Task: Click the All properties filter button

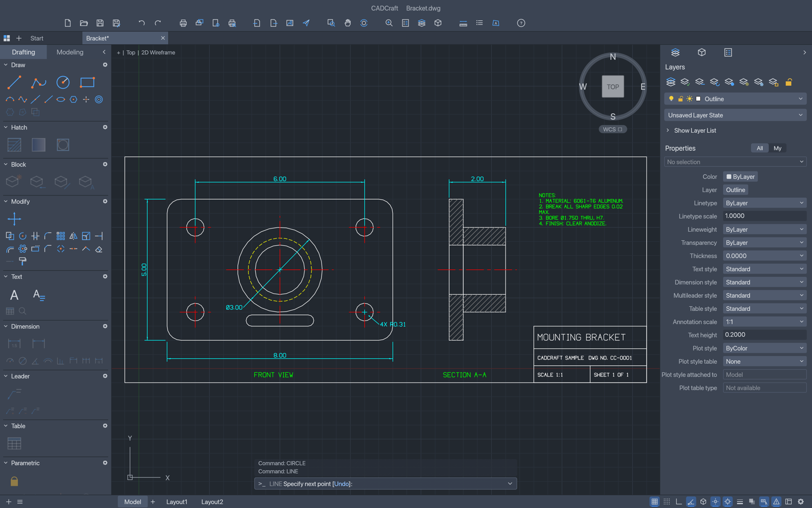Action: click(x=760, y=148)
